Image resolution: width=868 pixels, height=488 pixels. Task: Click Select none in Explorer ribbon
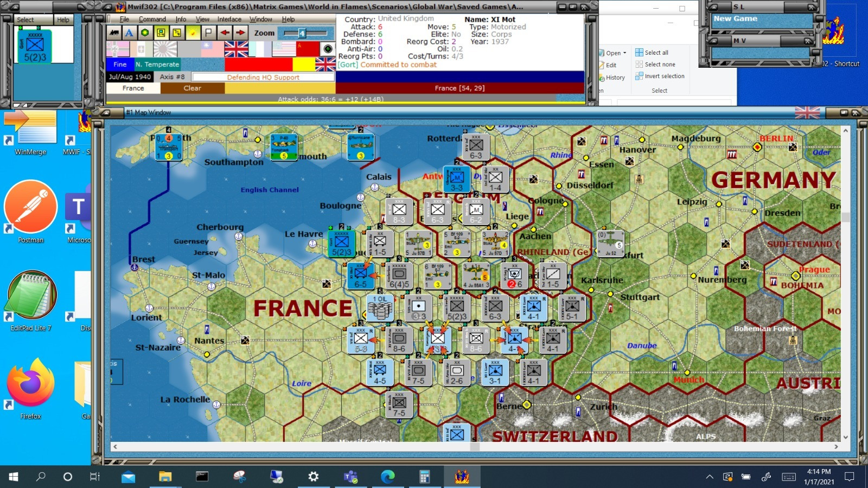click(x=655, y=64)
